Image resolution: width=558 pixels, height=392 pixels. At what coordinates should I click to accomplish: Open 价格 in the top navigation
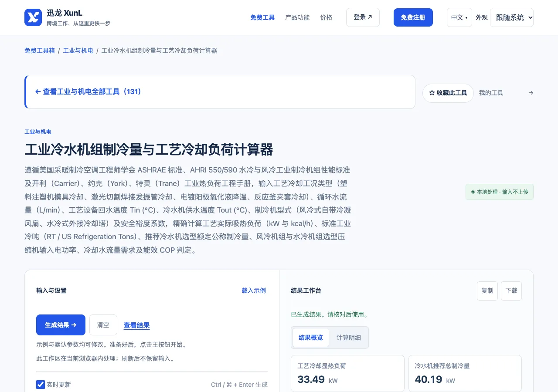(326, 17)
